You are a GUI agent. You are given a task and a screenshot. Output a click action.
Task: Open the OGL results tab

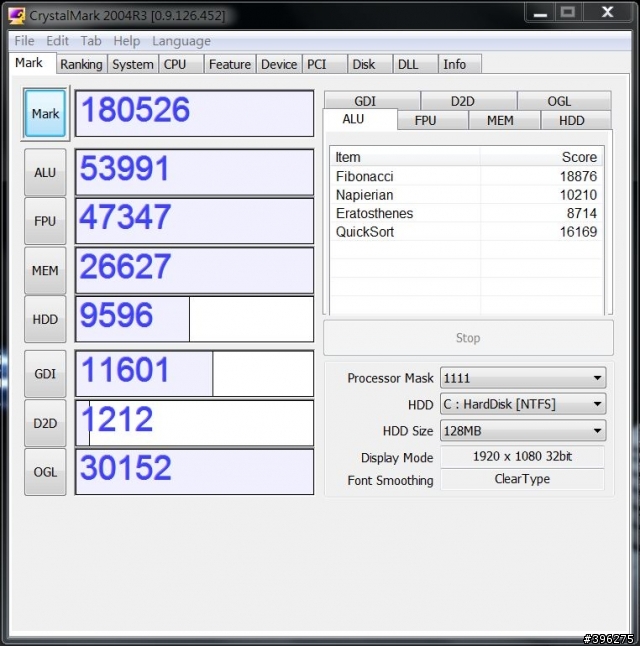click(x=564, y=101)
